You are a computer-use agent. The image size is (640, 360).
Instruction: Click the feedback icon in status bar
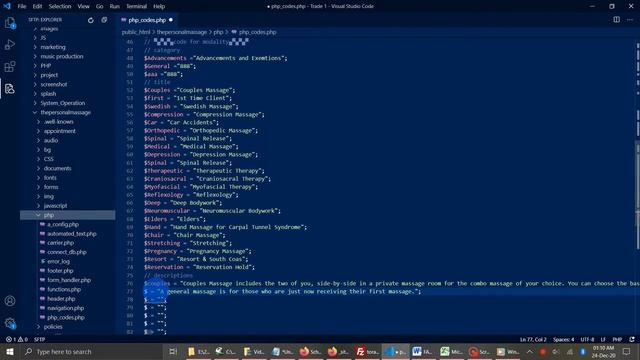pos(632,339)
